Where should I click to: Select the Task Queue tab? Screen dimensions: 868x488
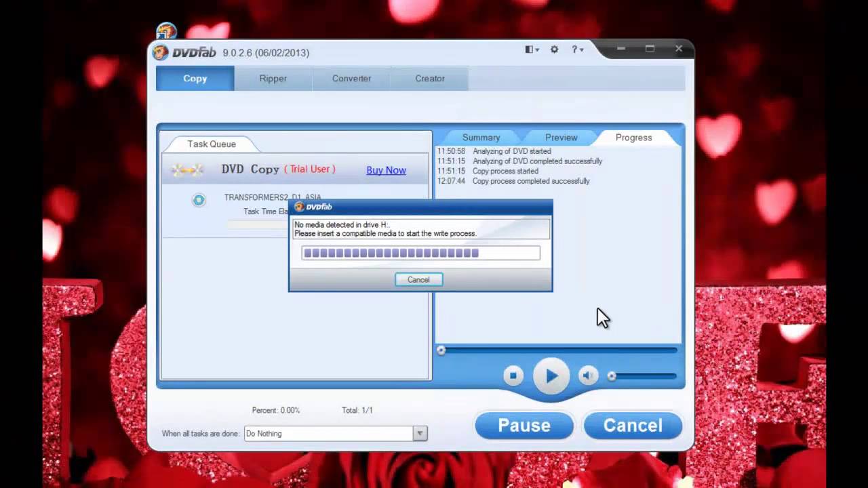(x=212, y=144)
